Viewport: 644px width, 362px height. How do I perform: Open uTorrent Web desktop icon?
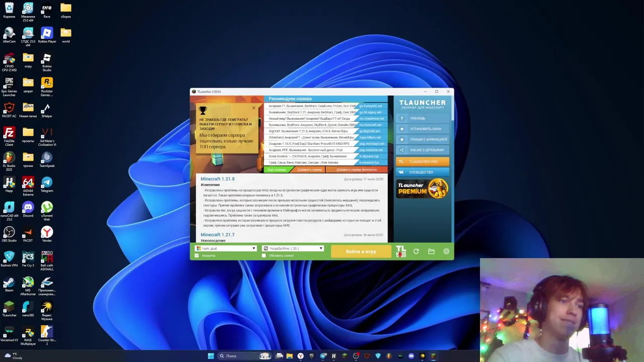pos(47,212)
